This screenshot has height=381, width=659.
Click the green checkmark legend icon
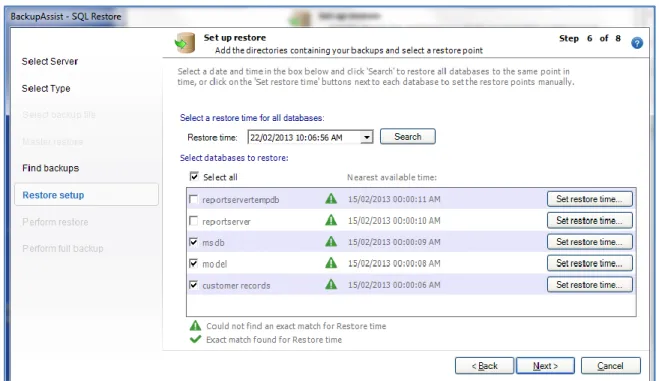tap(195, 339)
